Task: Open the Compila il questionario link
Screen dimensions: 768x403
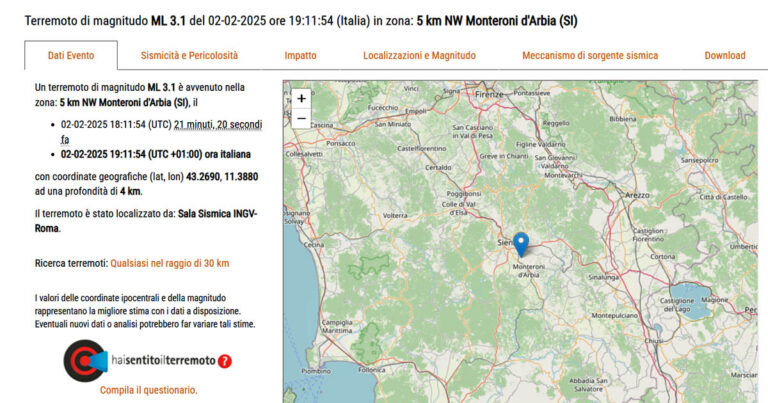Action: pyautogui.click(x=148, y=390)
